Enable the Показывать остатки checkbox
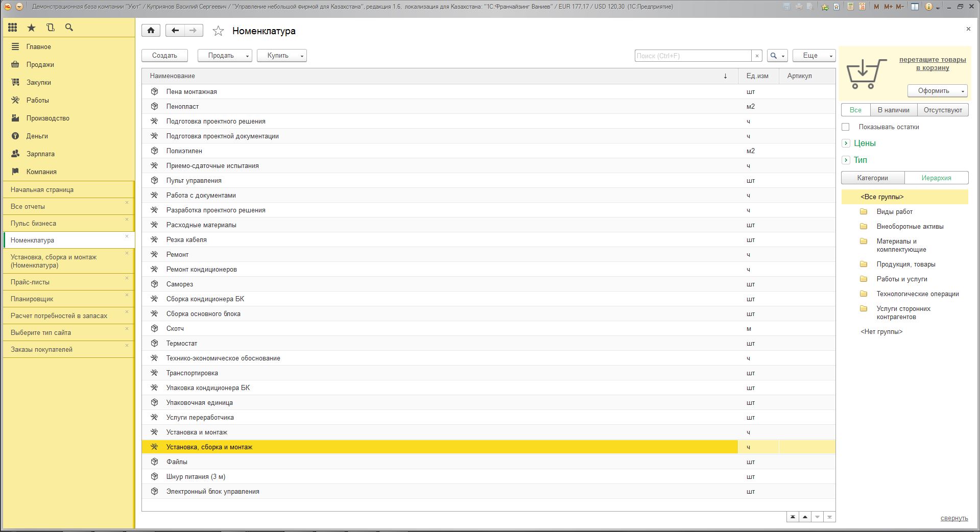Viewport: 980px width, 532px height. 846,127
